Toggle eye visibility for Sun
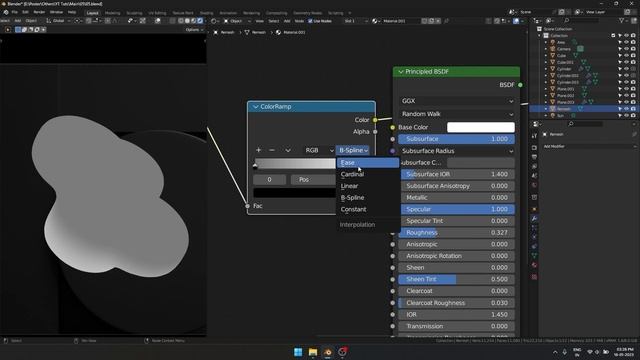Image resolution: width=640 pixels, height=360 pixels. pos(627,116)
